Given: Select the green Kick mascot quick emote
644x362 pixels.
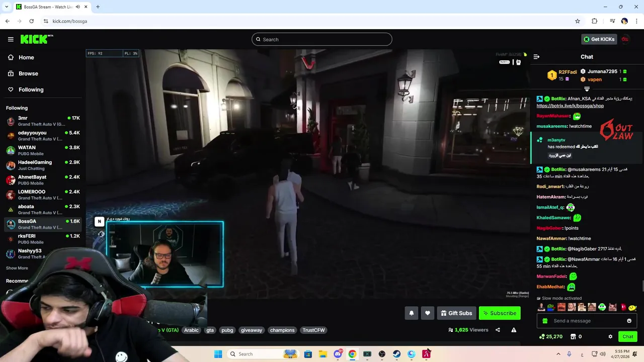Looking at the screenshot, I should pyautogui.click(x=602, y=307).
